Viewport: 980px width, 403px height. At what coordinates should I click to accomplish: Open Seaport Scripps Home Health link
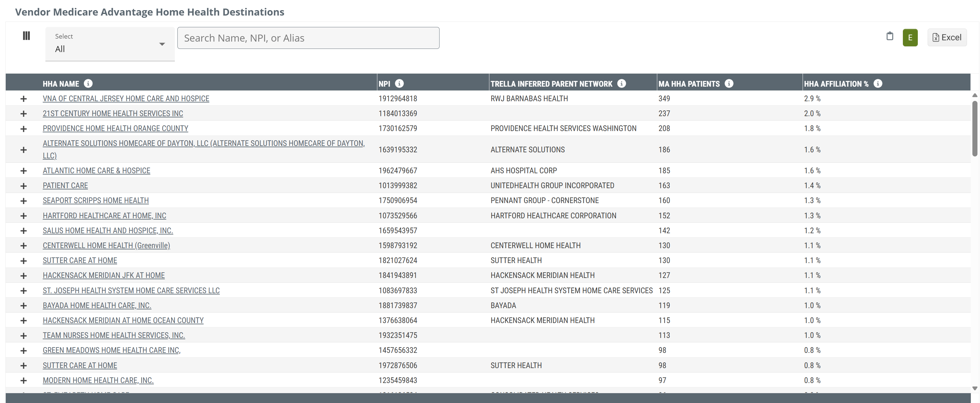[x=96, y=201]
